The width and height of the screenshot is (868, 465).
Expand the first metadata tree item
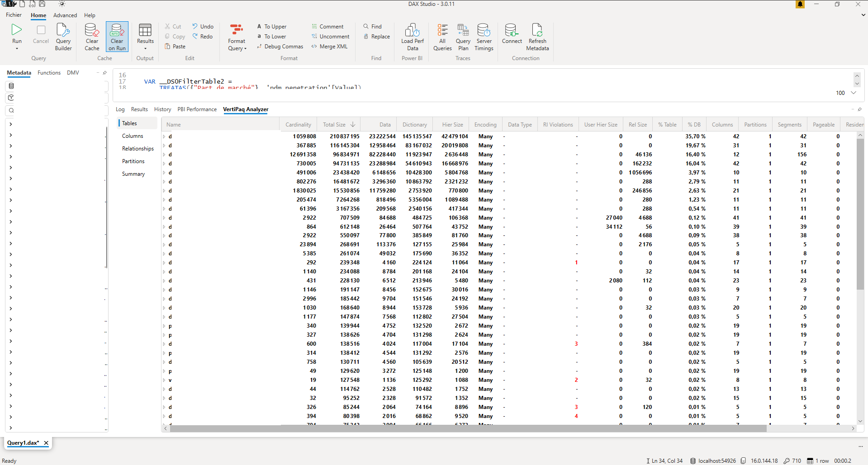coord(11,124)
